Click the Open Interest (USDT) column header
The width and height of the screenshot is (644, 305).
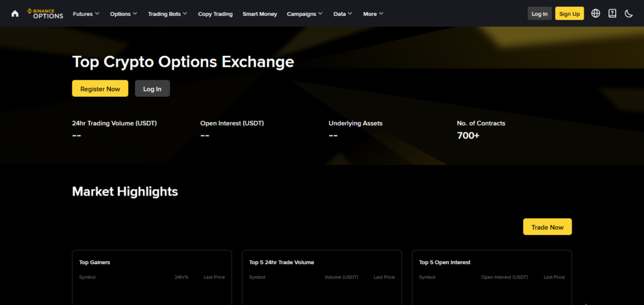coord(504,277)
